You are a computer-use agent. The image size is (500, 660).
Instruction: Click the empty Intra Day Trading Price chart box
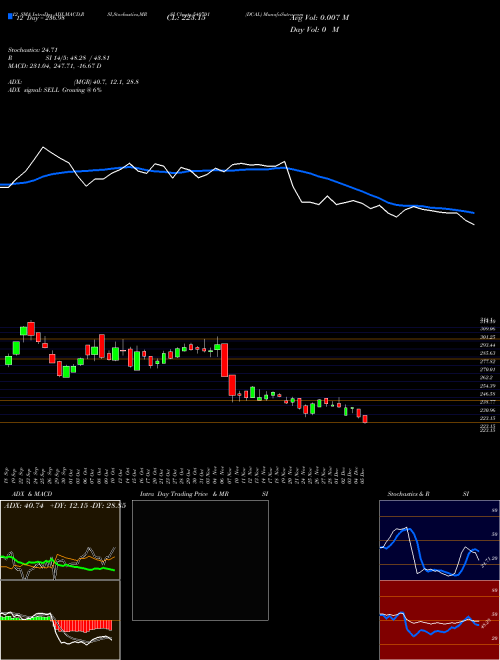(x=200, y=560)
